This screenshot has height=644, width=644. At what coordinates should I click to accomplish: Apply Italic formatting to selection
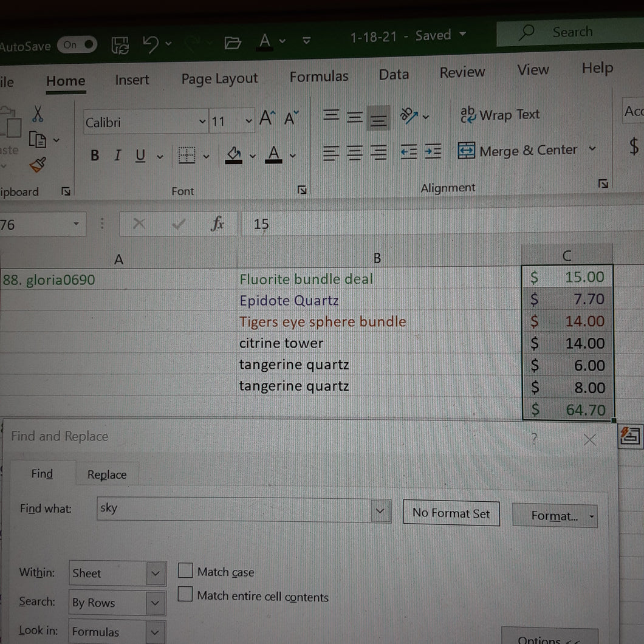(x=118, y=156)
